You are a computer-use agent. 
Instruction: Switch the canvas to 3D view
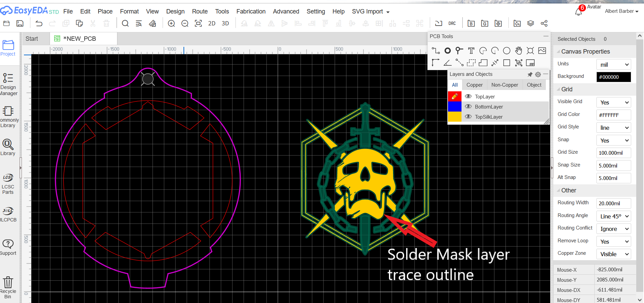tap(225, 23)
